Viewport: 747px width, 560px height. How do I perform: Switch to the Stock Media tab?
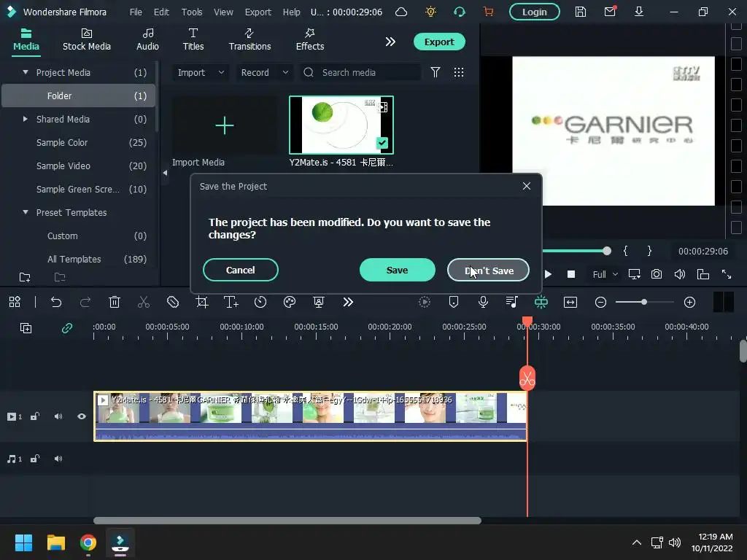click(86, 39)
